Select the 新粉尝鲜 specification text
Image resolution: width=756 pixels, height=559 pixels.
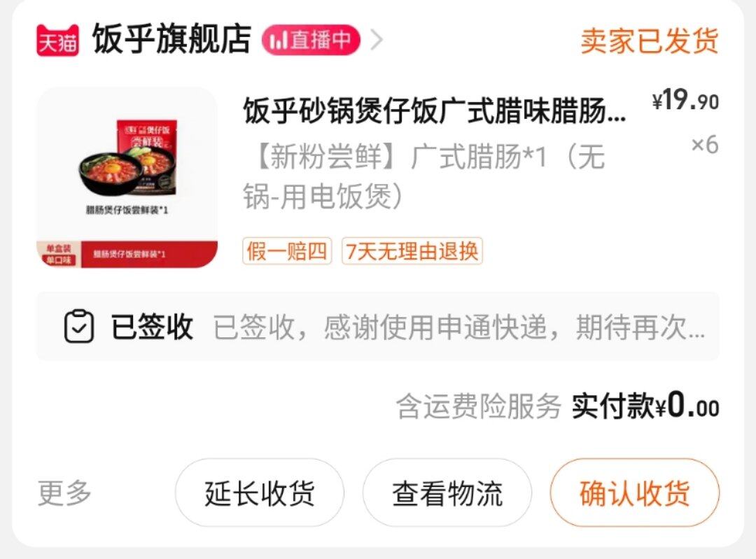pos(423,176)
